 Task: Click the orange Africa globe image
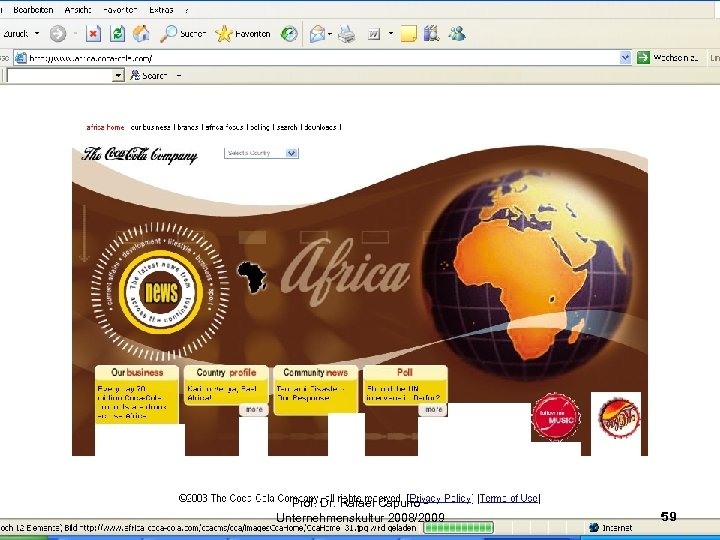pos(528,273)
